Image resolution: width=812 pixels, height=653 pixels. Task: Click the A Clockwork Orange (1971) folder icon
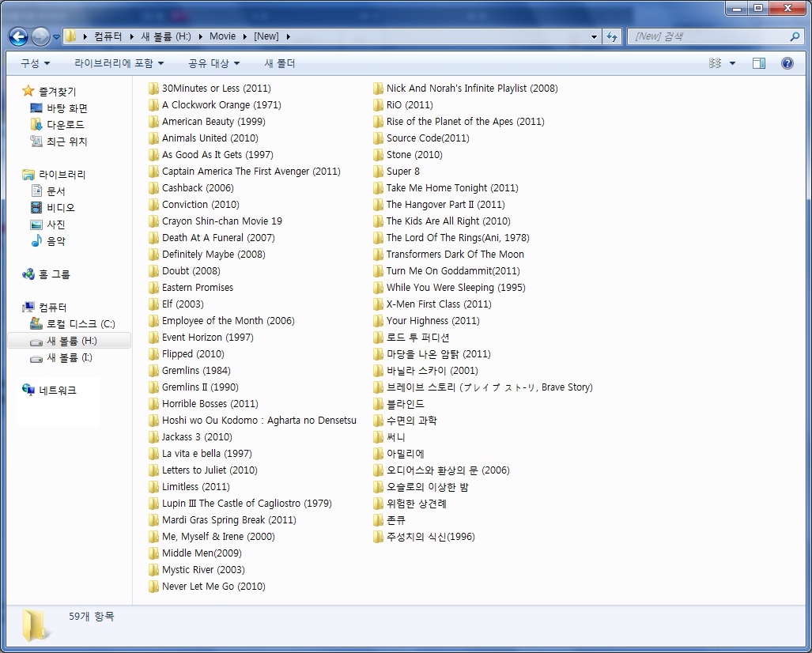(153, 105)
